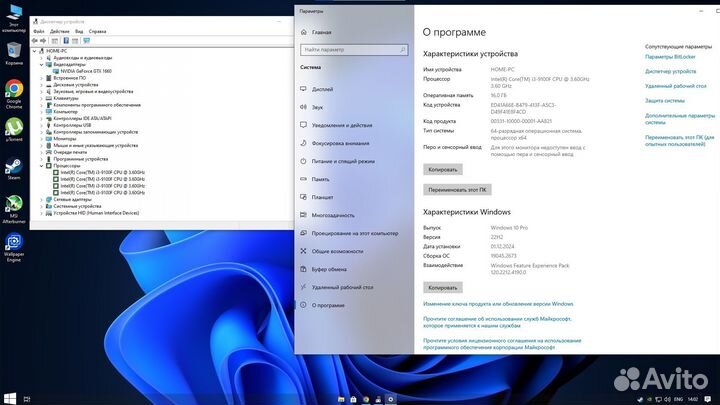Click the search magnifier in 'Найти параметр' box

tap(403, 50)
